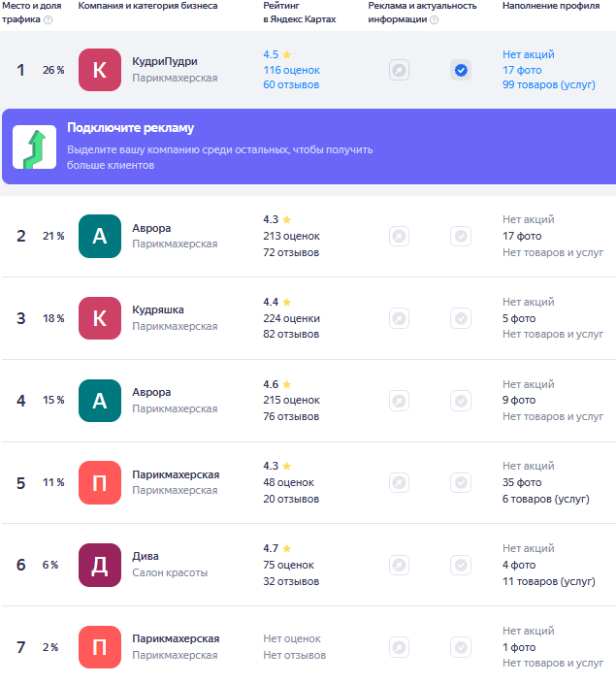The height and width of the screenshot is (684, 616).
Task: Click the Дива salon logo icon
Action: click(x=100, y=565)
